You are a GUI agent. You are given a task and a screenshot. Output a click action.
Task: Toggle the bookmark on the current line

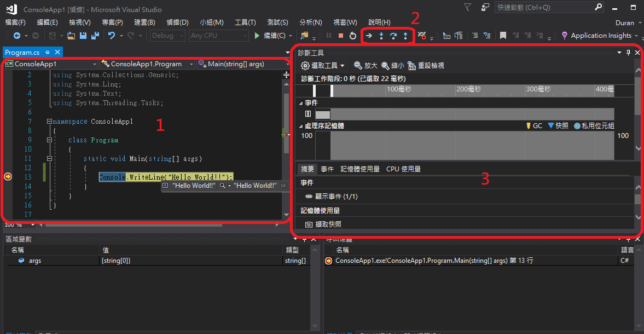503,36
